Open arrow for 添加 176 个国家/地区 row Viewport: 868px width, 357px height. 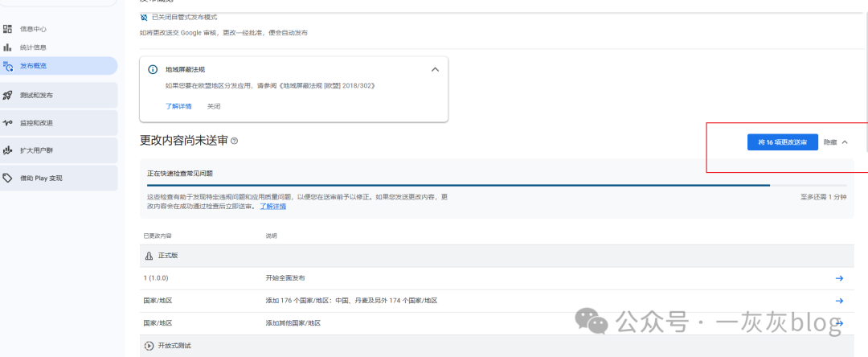click(839, 301)
